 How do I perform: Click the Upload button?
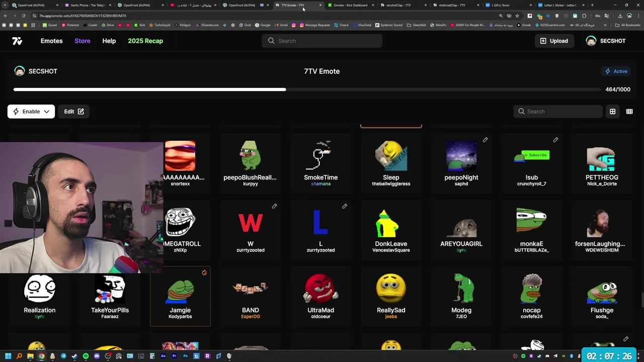click(554, 41)
